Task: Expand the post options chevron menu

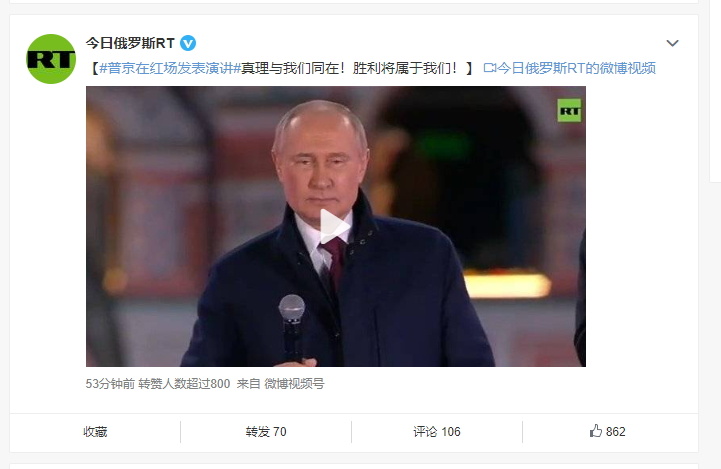Action: coord(672,43)
